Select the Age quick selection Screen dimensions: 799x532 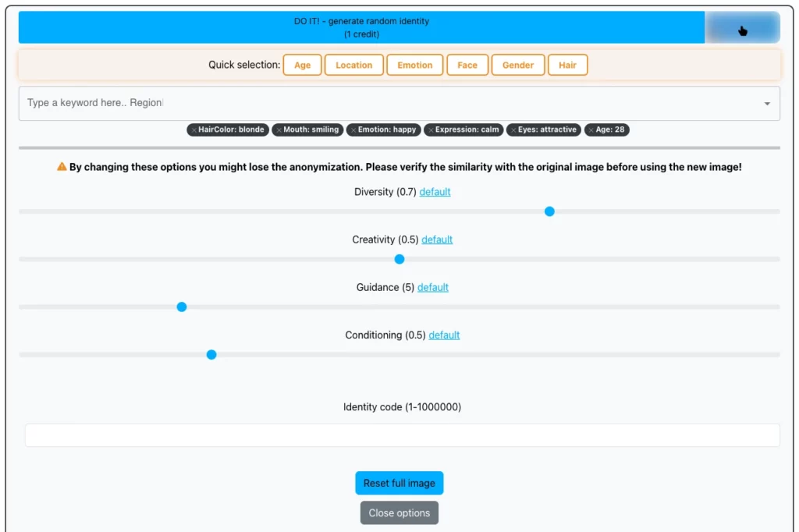[x=302, y=66]
